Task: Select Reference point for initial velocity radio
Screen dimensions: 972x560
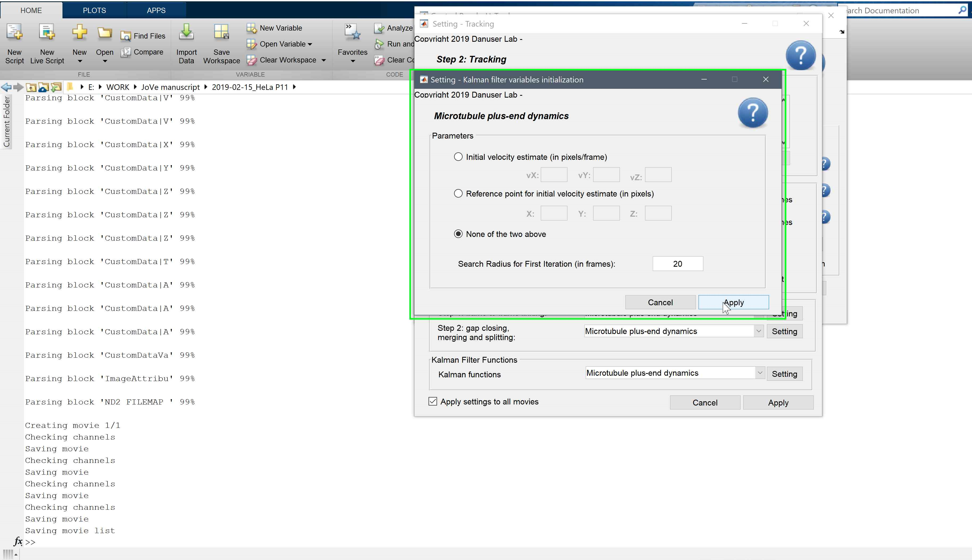Action: tap(458, 194)
